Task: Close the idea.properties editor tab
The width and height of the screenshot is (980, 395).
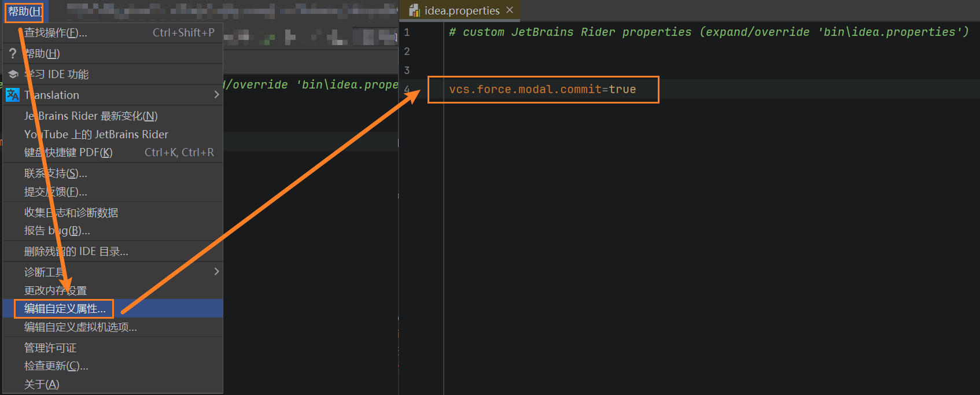Action: coord(510,10)
